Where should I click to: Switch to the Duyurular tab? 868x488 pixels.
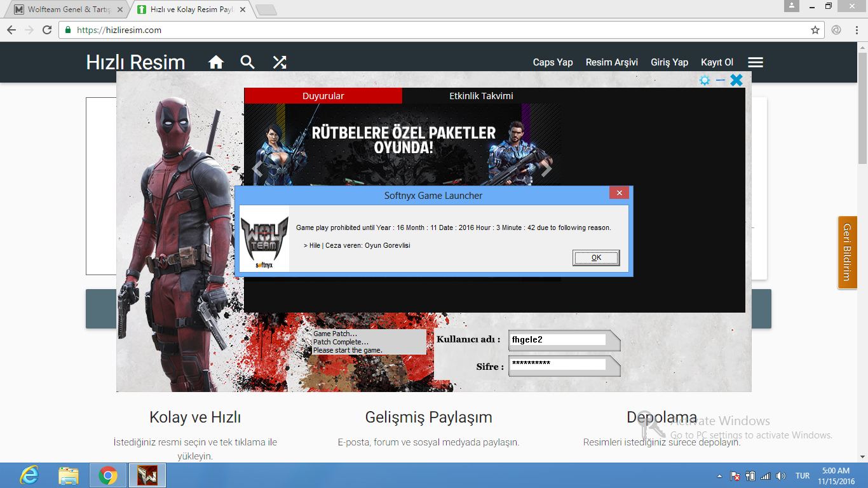click(323, 96)
